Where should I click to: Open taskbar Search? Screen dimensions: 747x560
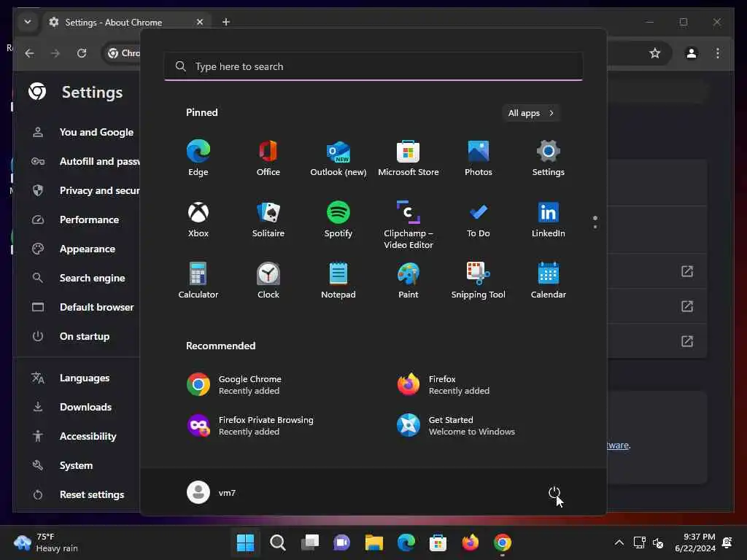click(278, 542)
